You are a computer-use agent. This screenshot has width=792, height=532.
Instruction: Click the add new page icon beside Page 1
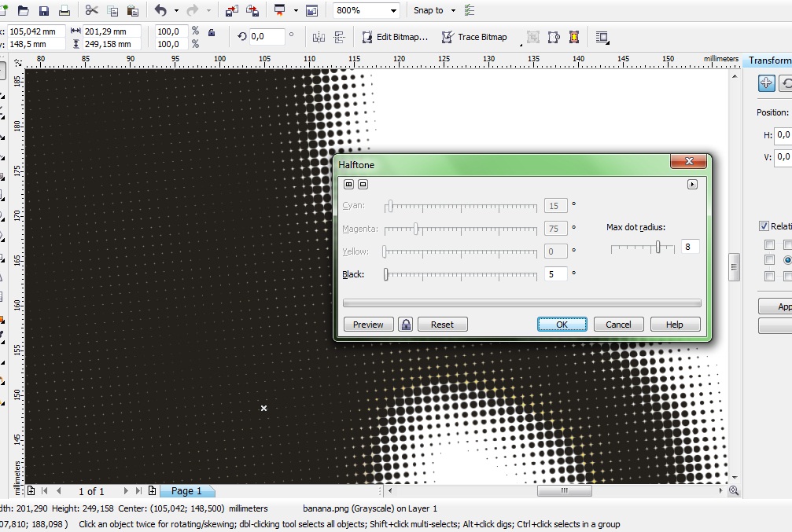[x=152, y=490]
